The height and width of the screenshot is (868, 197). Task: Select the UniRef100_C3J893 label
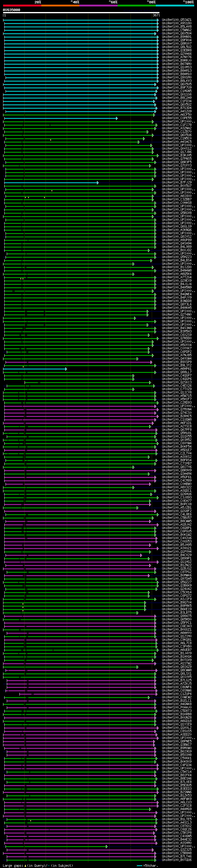pyautogui.click(x=177, y=497)
